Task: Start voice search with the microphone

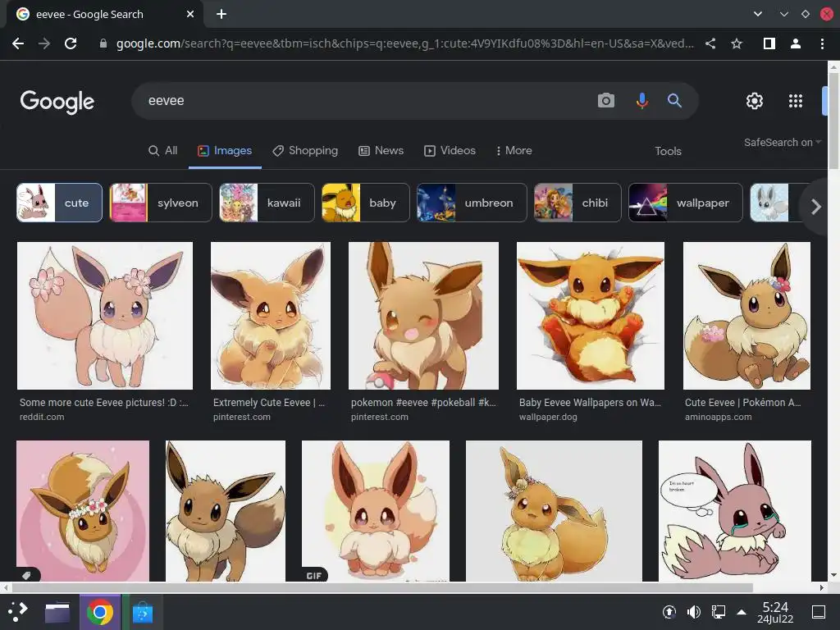Action: coord(641,100)
